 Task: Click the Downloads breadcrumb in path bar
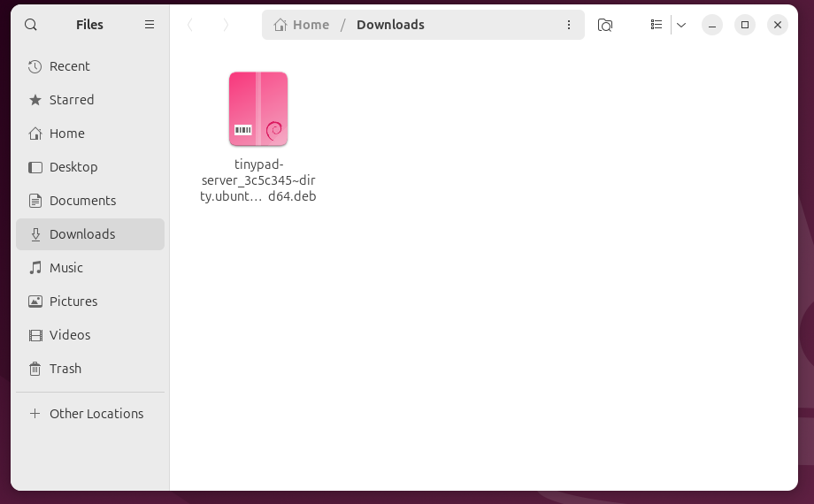pos(390,25)
